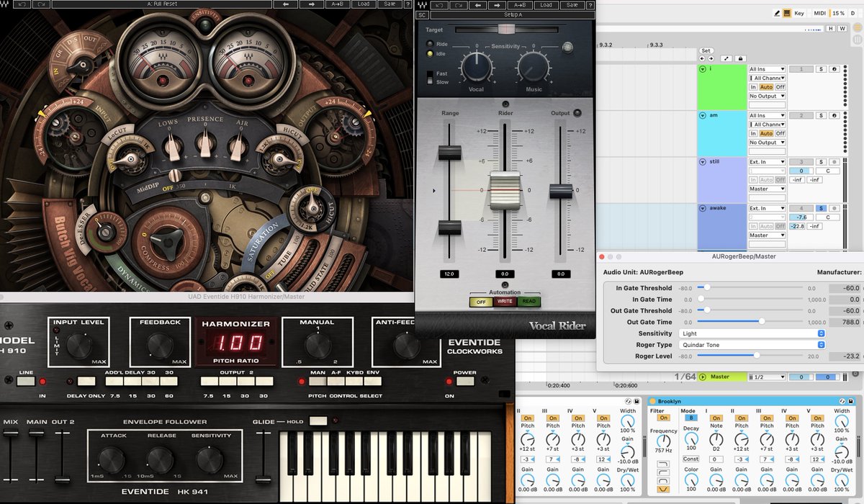Open Sensitivity dropdown in AURogerBeep
The height and width of the screenshot is (504, 864).
751,333
